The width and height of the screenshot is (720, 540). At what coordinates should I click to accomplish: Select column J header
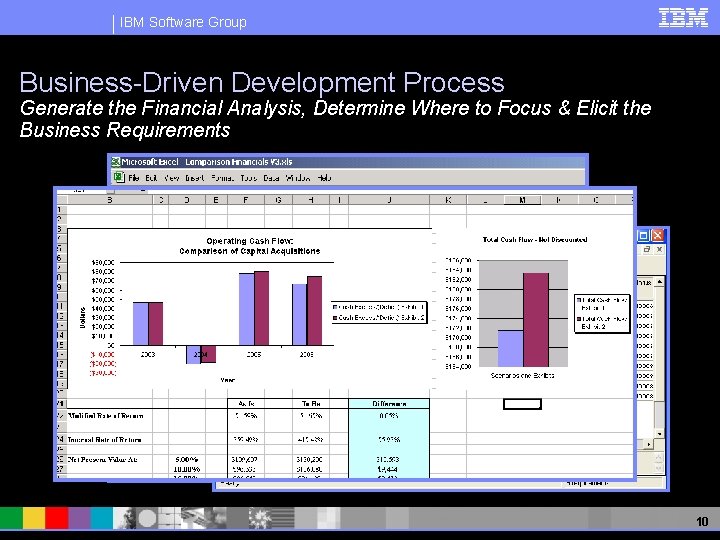pos(389,200)
